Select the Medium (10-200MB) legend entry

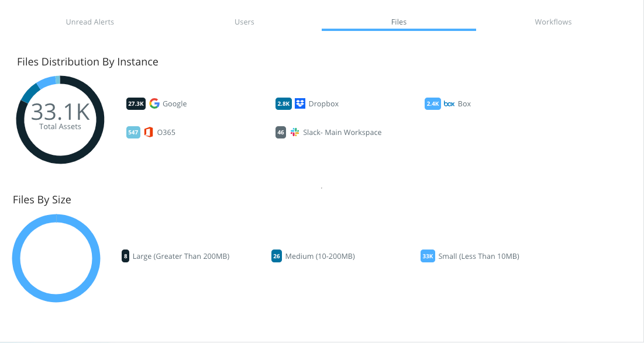(320, 256)
